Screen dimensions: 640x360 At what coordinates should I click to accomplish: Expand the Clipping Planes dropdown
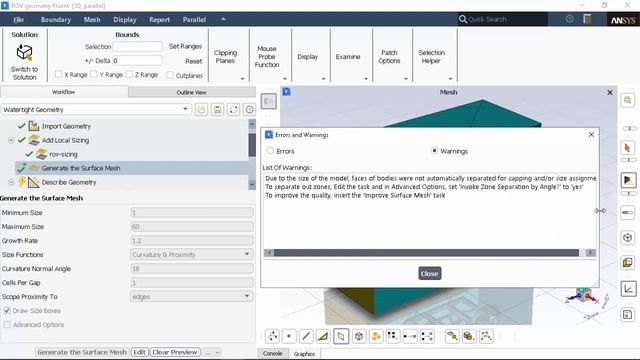pyautogui.click(x=242, y=78)
